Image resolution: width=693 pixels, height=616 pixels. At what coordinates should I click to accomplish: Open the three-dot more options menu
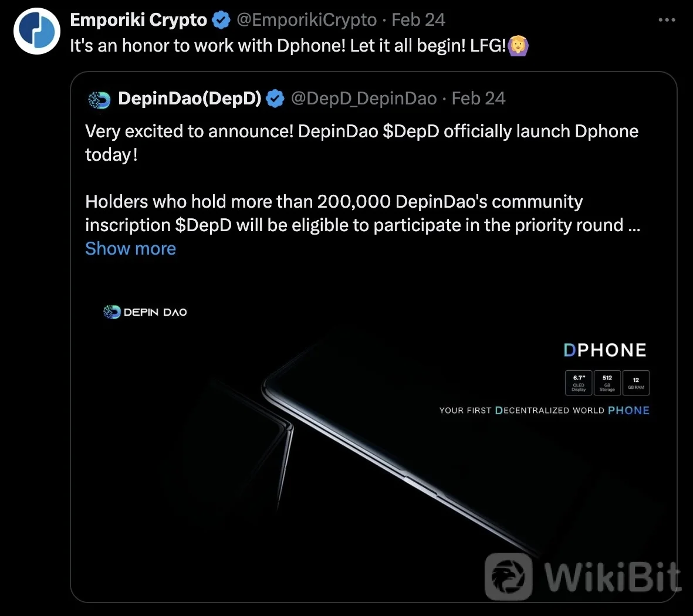pos(667,20)
